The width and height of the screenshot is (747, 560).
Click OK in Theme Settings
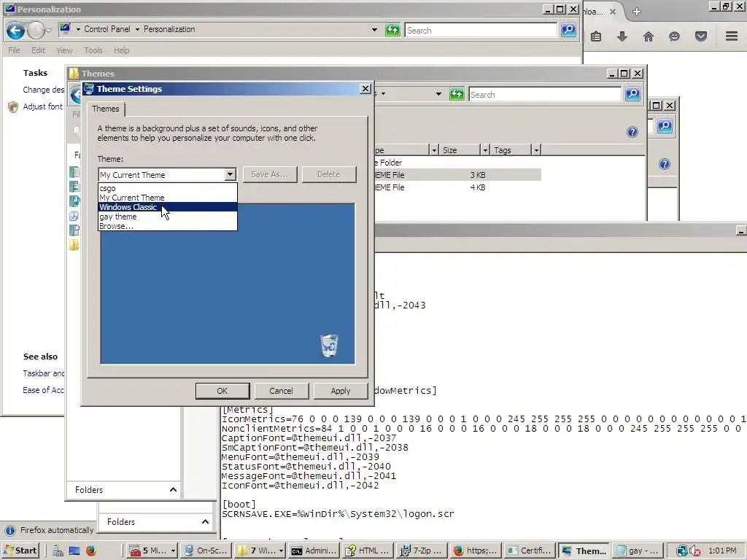point(222,391)
